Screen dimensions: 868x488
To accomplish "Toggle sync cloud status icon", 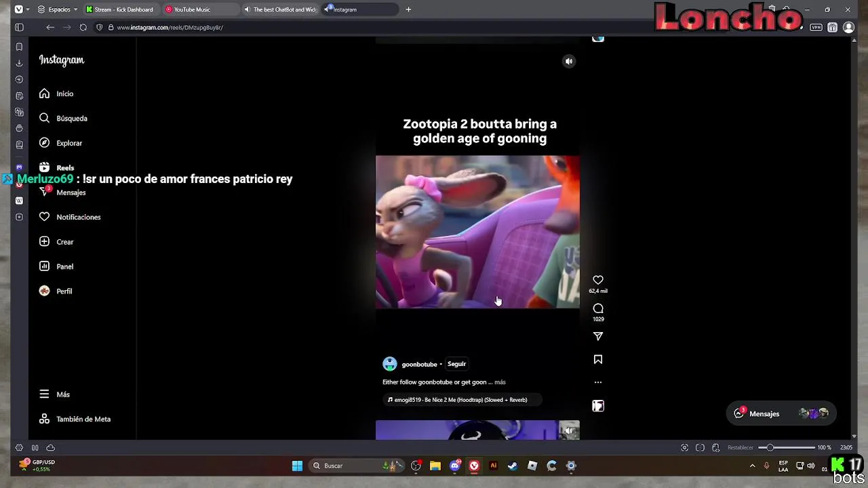I will (50, 447).
